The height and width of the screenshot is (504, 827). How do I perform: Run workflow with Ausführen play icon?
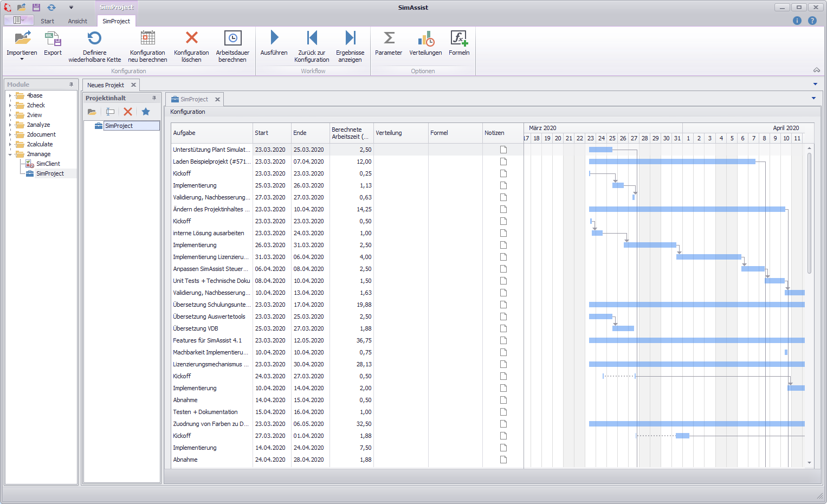click(x=274, y=37)
